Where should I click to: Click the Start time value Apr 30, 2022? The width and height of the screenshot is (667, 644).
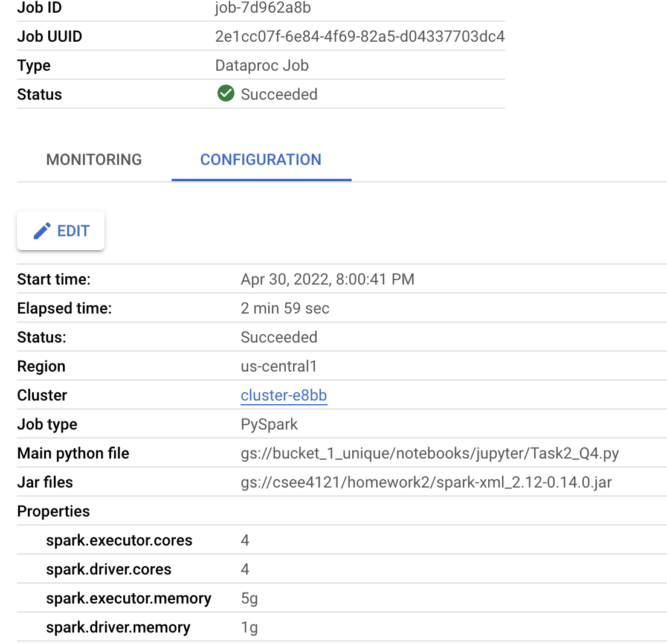[327, 280]
